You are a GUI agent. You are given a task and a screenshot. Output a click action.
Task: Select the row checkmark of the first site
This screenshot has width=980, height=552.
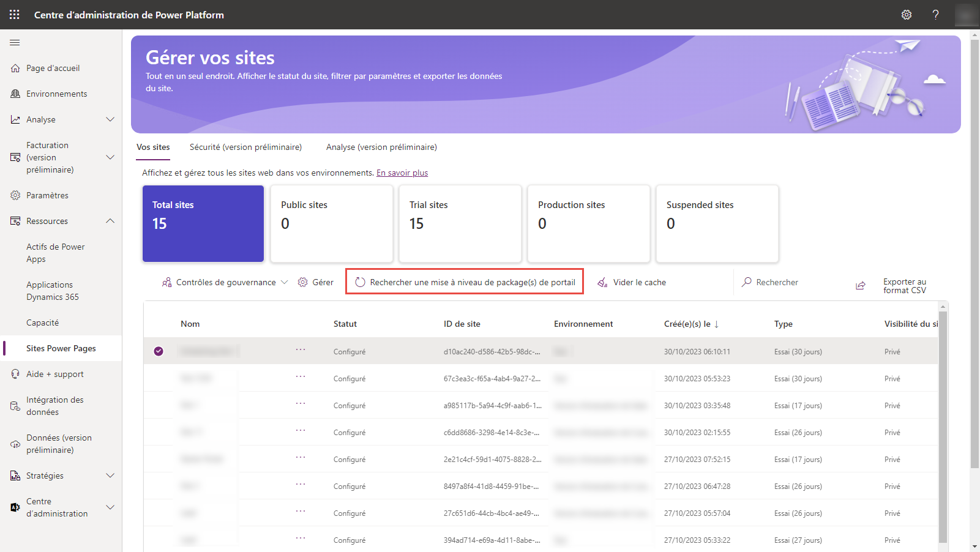tap(159, 351)
